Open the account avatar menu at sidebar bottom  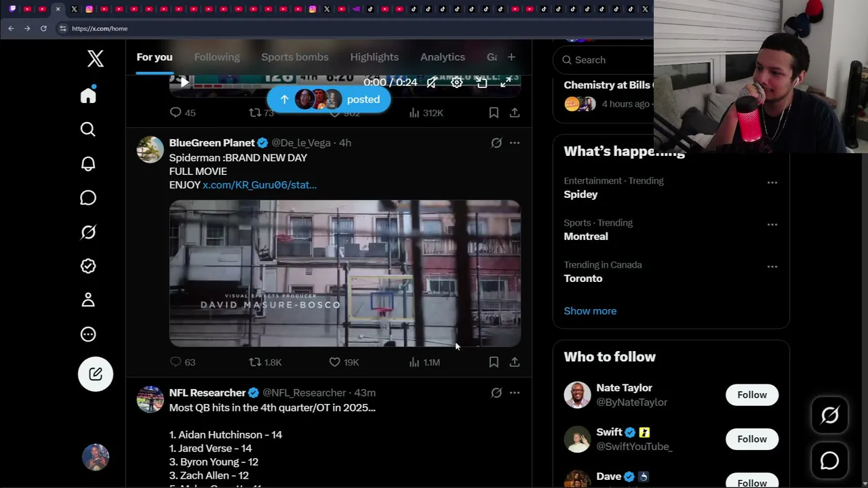click(x=96, y=457)
